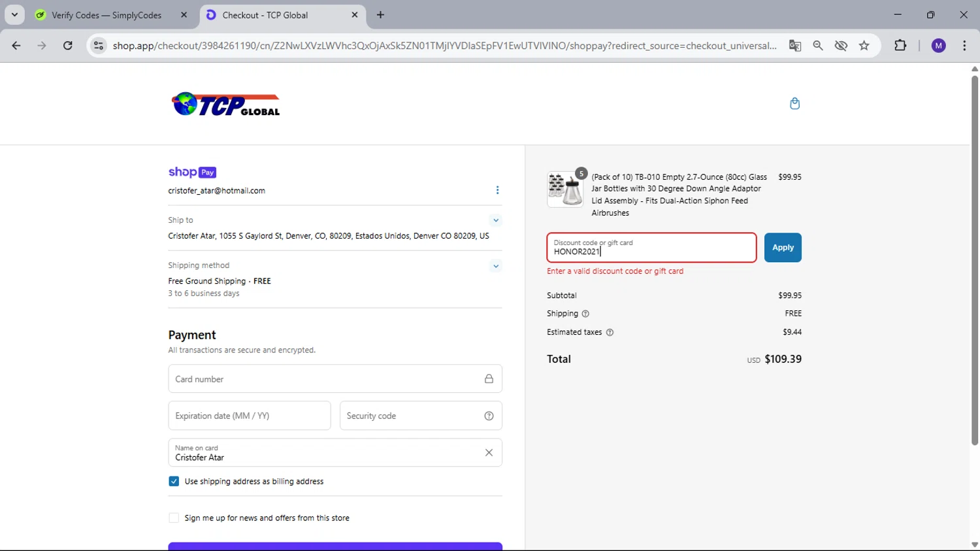Apply the discount code
980x551 pixels.
[783, 248]
